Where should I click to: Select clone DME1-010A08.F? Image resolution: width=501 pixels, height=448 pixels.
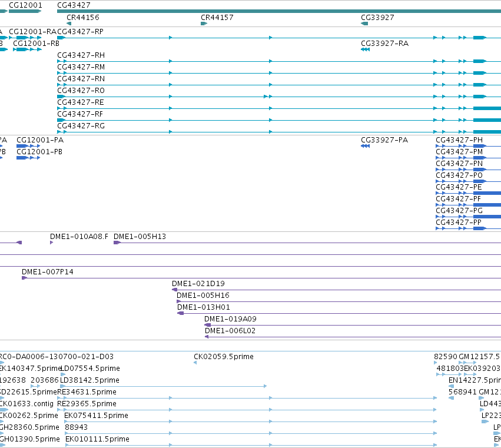[x=79, y=237]
